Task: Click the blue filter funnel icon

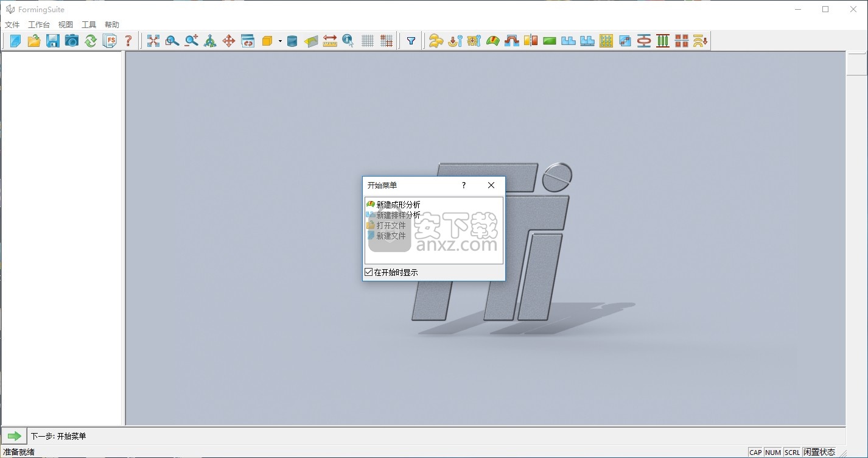Action: pos(411,41)
